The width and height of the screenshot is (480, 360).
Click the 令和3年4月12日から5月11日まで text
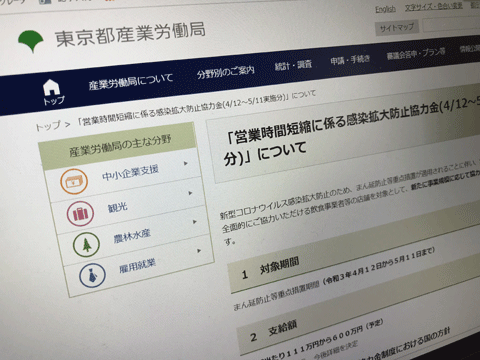(x=380, y=265)
